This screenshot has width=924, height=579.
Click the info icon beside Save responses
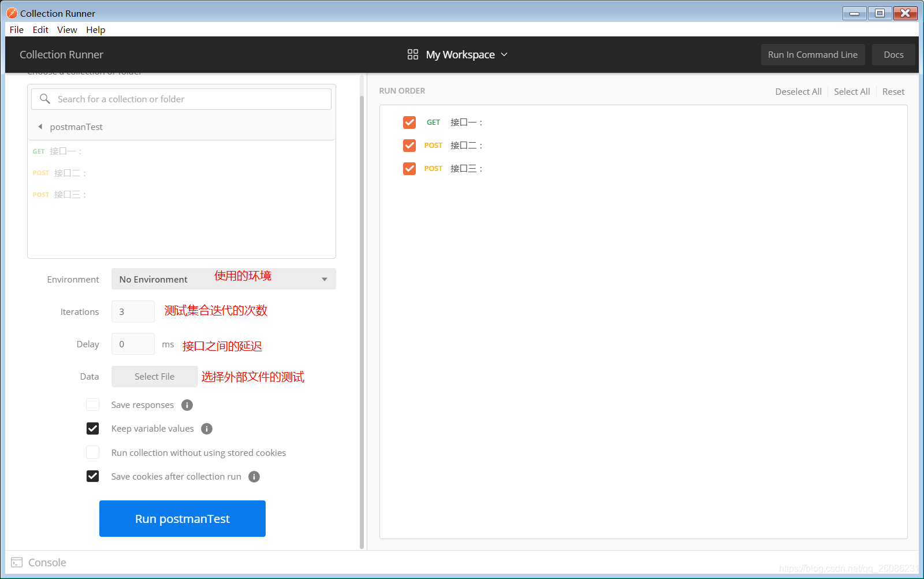coord(187,405)
